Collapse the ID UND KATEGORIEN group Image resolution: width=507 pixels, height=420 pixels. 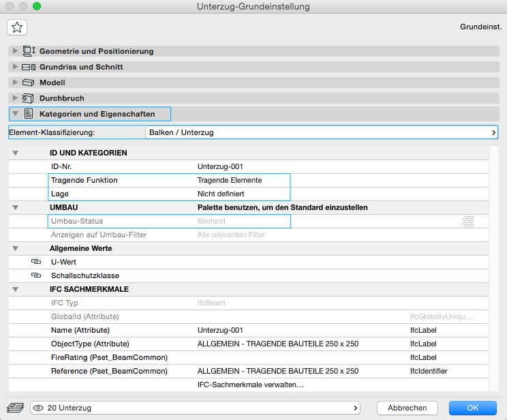16,153
